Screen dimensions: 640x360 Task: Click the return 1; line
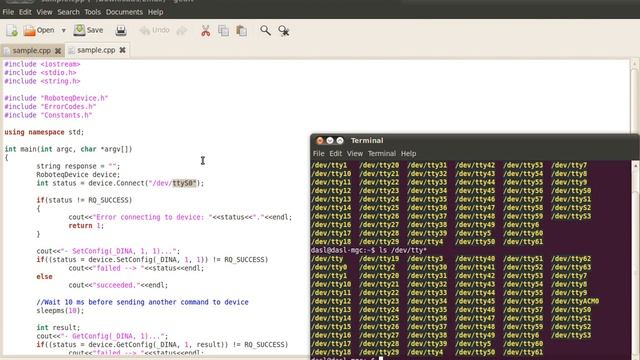point(86,226)
